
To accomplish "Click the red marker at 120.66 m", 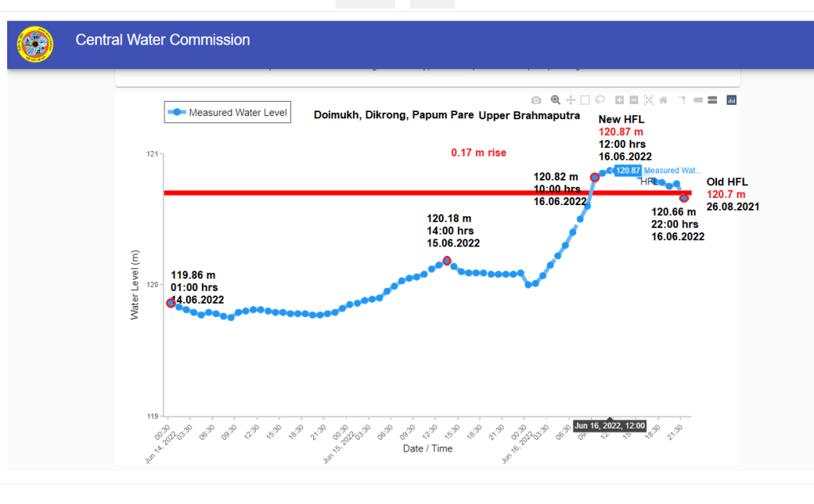I will tap(684, 197).
